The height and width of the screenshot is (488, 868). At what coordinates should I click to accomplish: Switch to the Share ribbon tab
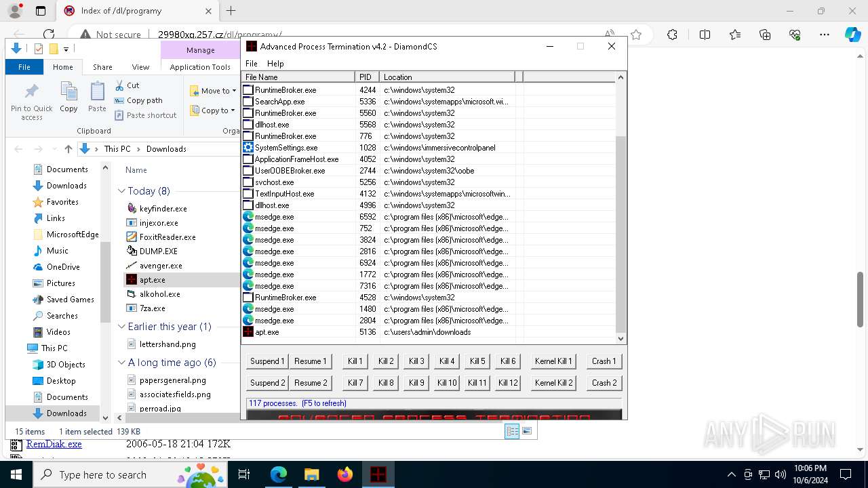point(102,67)
